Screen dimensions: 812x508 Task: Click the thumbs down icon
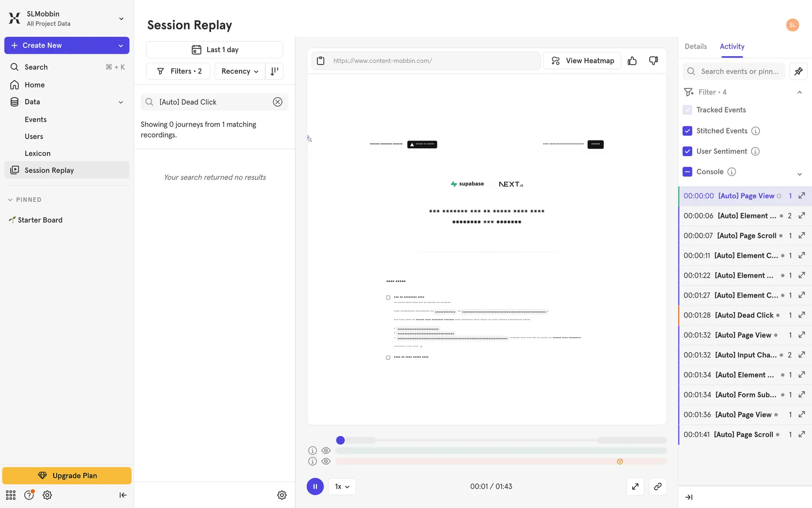(x=653, y=61)
